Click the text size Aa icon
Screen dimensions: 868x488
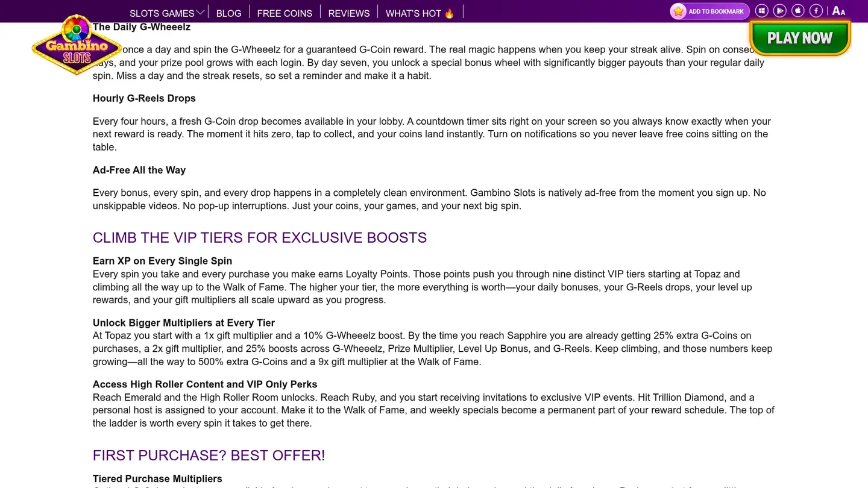tap(839, 11)
